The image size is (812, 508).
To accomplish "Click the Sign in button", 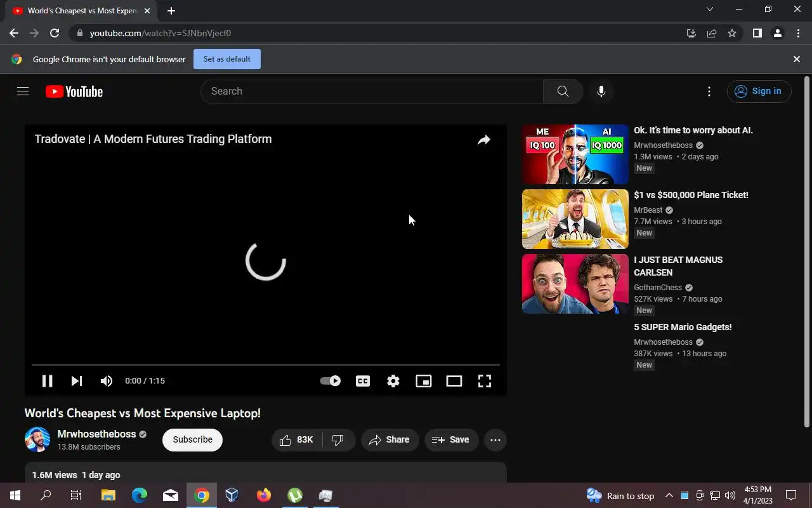I will [x=759, y=91].
